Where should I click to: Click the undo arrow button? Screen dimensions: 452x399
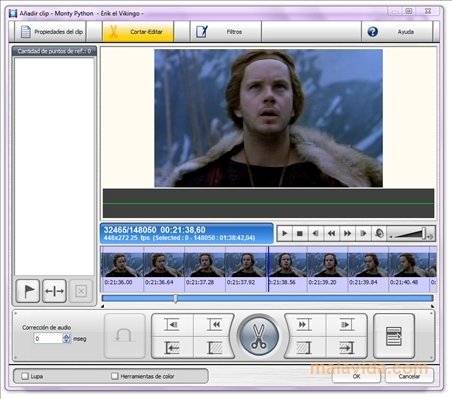click(x=125, y=336)
